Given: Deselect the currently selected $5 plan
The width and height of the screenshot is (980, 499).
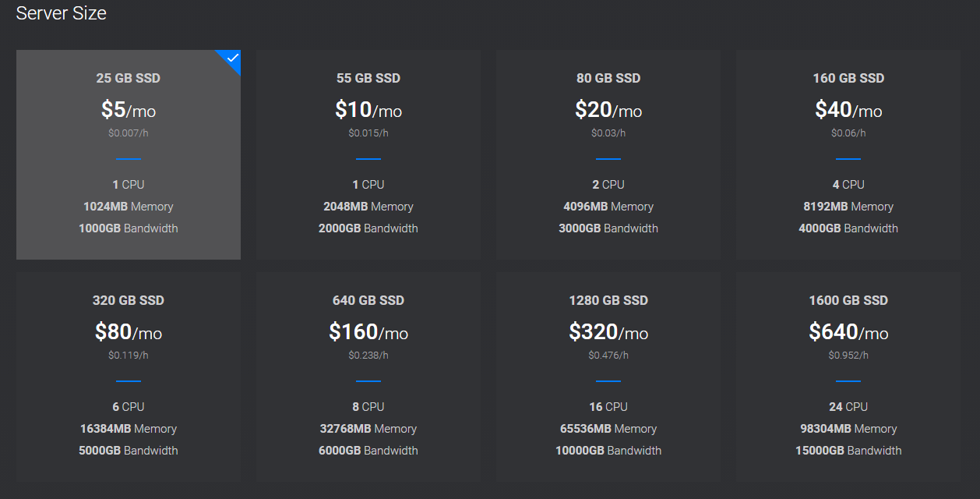Looking at the screenshot, I should pyautogui.click(x=128, y=154).
